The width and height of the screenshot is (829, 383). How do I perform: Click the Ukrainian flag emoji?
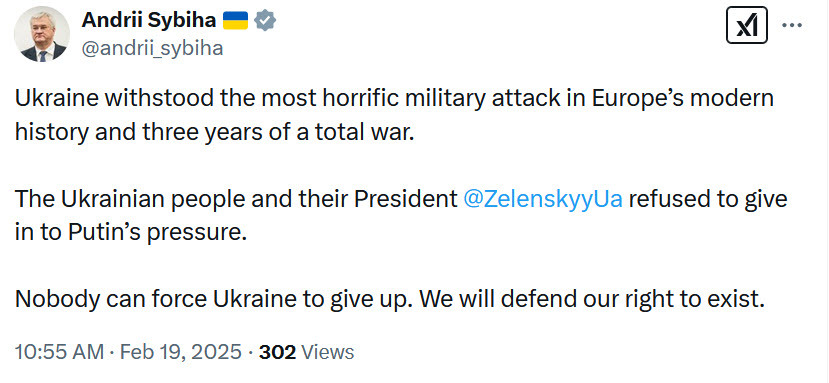(x=235, y=21)
